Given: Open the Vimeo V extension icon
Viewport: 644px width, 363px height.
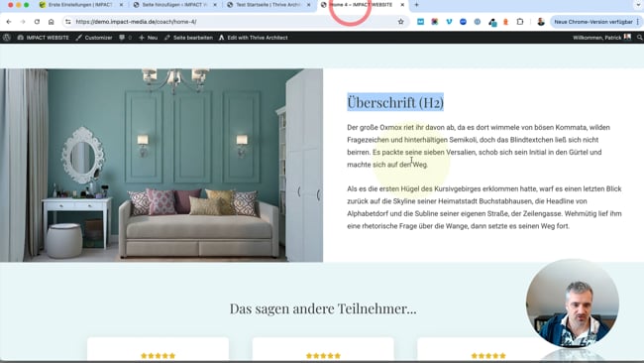Looking at the screenshot, I should tap(449, 22).
